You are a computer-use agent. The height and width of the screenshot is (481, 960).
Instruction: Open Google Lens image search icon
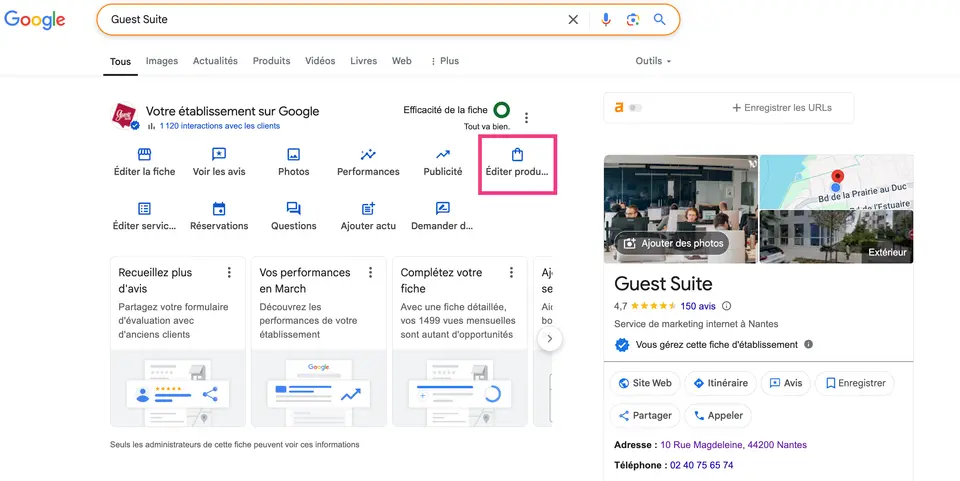coord(632,20)
